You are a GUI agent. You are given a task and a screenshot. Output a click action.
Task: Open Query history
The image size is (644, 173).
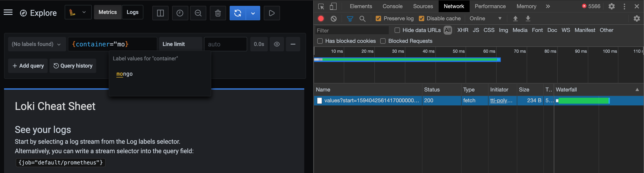[x=73, y=66]
